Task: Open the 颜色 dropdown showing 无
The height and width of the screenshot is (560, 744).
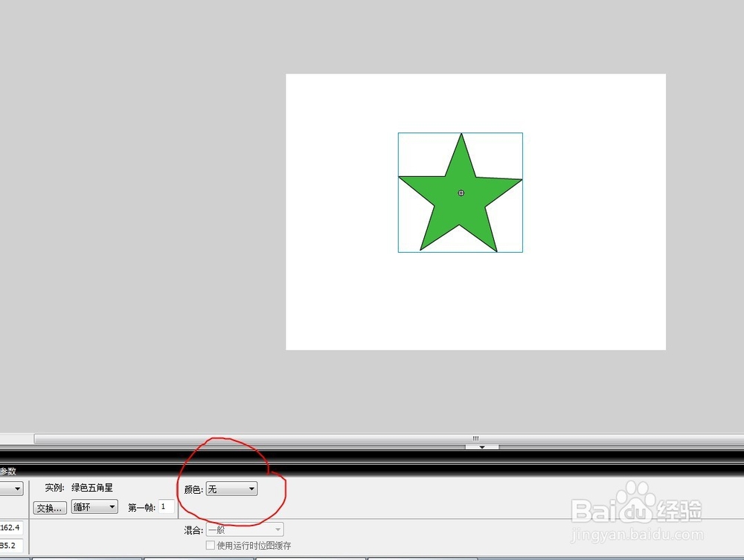Action: click(231, 489)
